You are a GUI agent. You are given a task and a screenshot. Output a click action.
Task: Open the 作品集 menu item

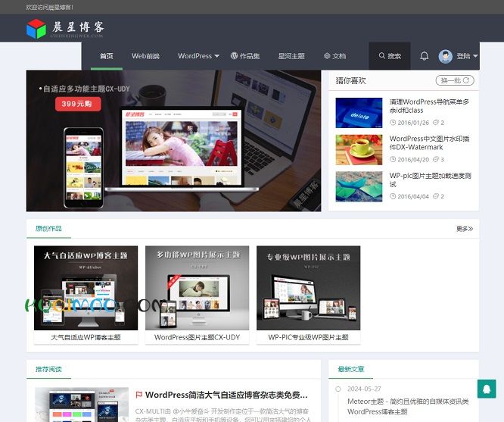pos(250,56)
